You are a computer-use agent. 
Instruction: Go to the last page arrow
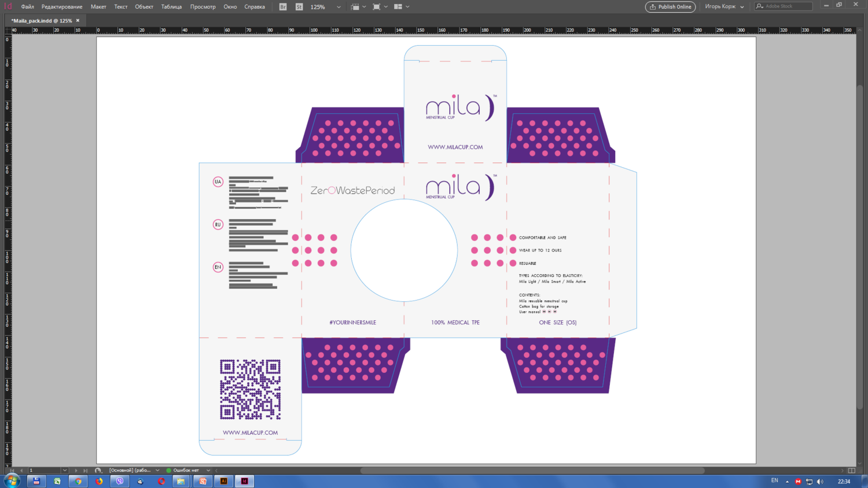click(84, 471)
